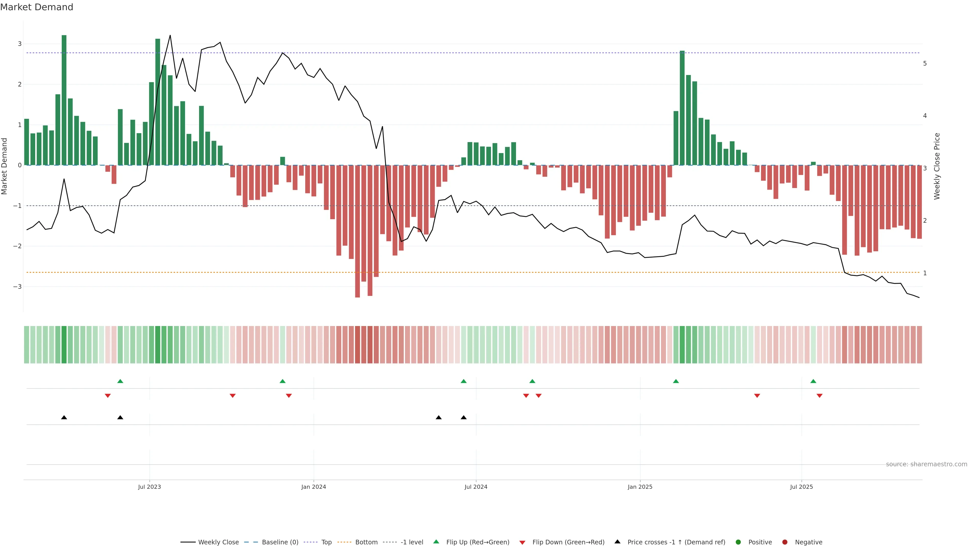The height and width of the screenshot is (551, 980).
Task: Open the source: sharemaestro.com text
Action: (x=926, y=464)
